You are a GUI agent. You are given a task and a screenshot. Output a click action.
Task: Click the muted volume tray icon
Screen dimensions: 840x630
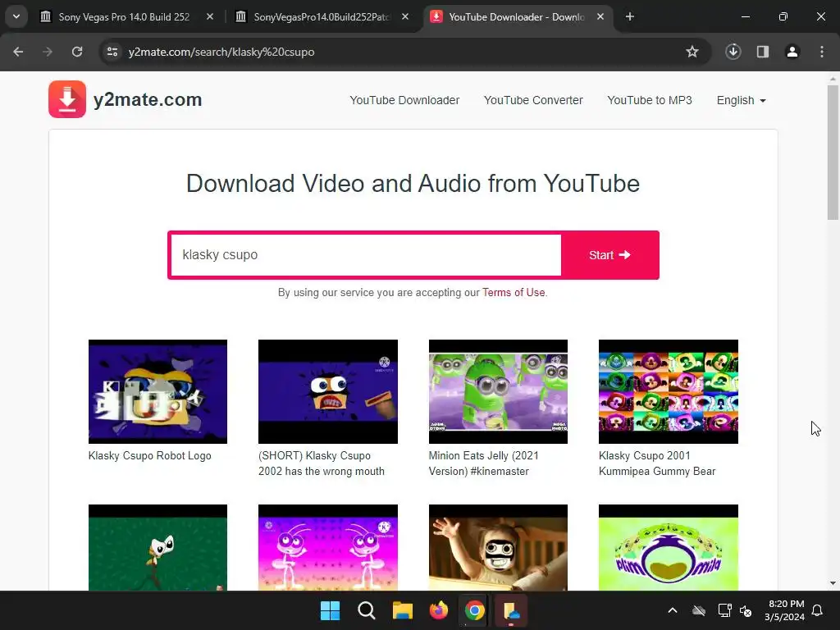pyautogui.click(x=746, y=610)
